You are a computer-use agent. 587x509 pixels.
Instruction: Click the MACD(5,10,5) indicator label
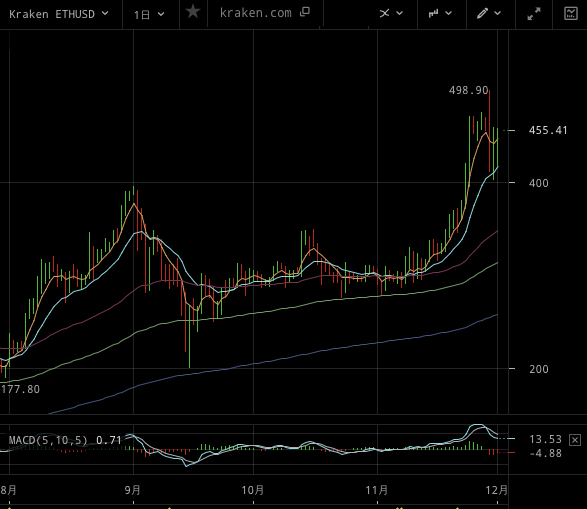coord(48,440)
